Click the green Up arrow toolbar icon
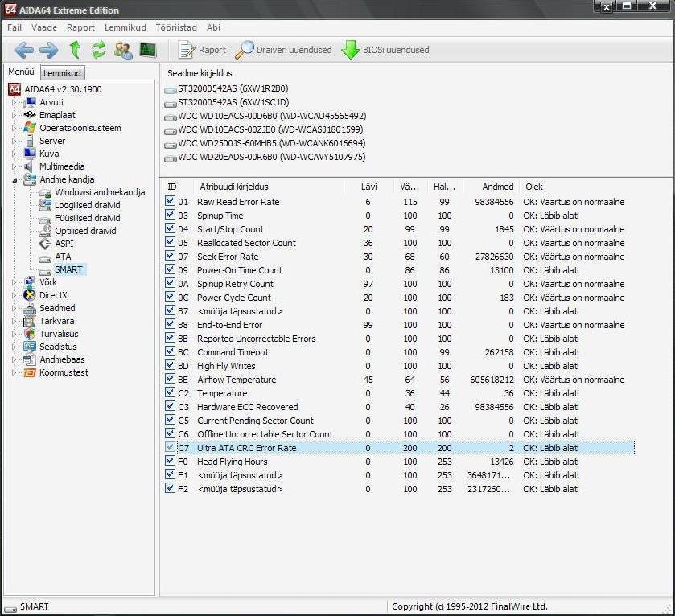675x616 pixels. coord(75,50)
